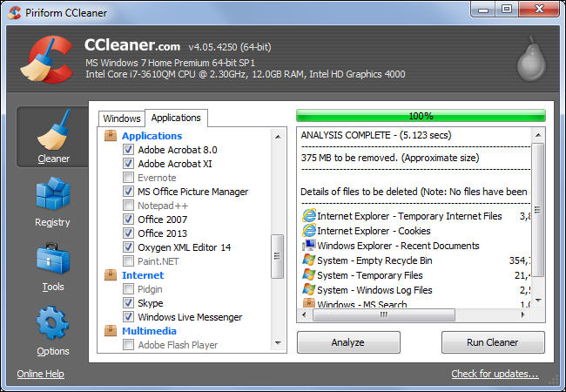The width and height of the screenshot is (566, 392).
Task: Select the 'System - Empty Recycle Bin' row text
Action: [x=374, y=260]
